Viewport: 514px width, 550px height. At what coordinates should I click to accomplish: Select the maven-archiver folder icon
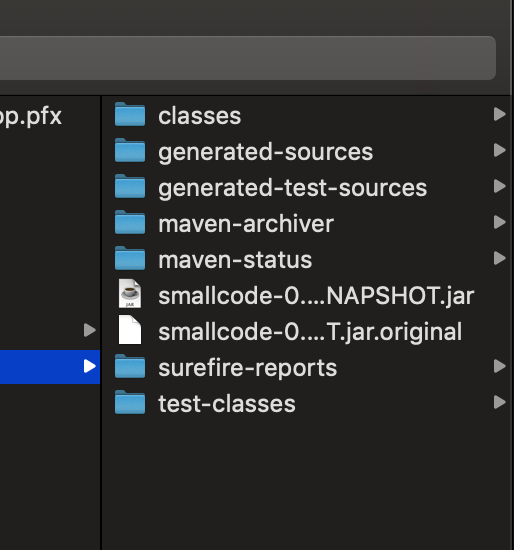[130, 222]
